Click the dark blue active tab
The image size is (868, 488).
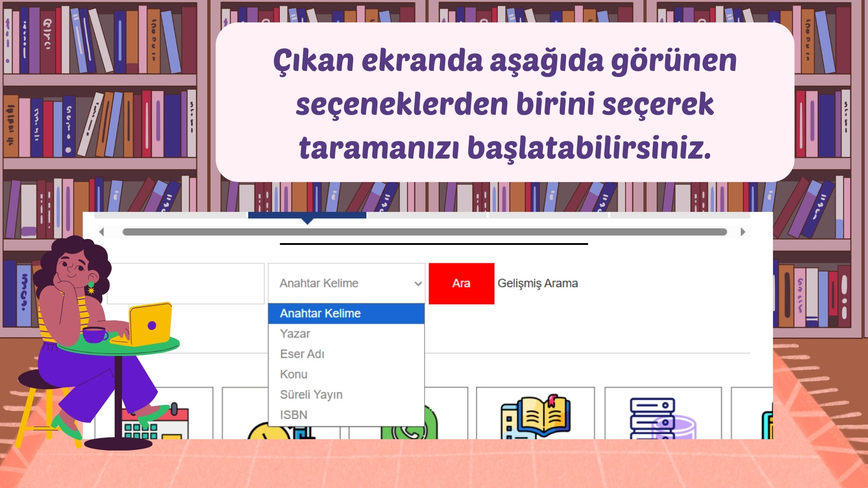pyautogui.click(x=307, y=215)
